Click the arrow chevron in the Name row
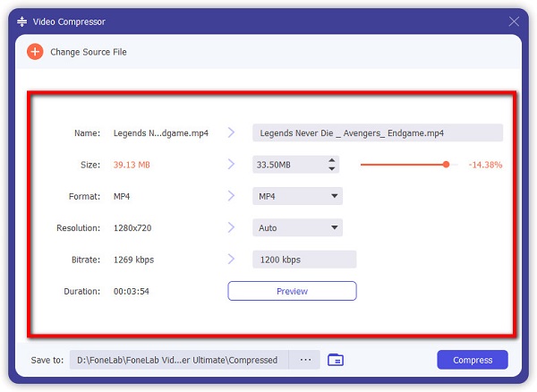The width and height of the screenshot is (537, 392). (x=232, y=132)
